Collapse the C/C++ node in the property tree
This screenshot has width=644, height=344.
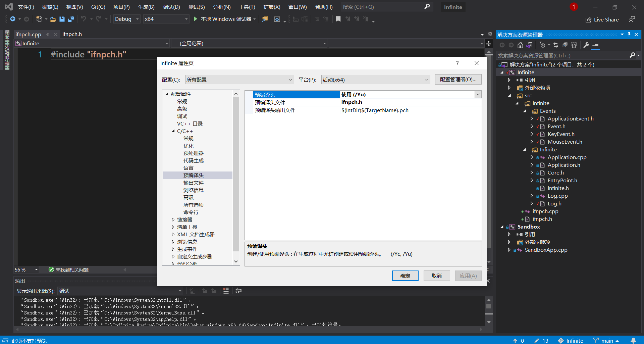tap(173, 131)
